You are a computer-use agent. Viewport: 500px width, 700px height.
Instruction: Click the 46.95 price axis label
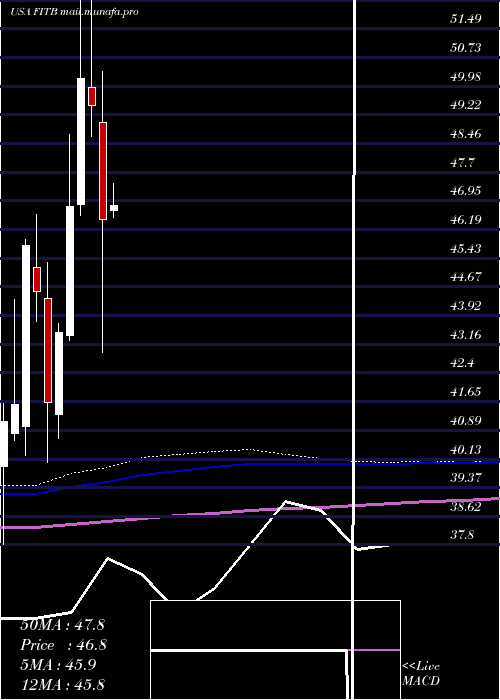pyautogui.click(x=466, y=191)
